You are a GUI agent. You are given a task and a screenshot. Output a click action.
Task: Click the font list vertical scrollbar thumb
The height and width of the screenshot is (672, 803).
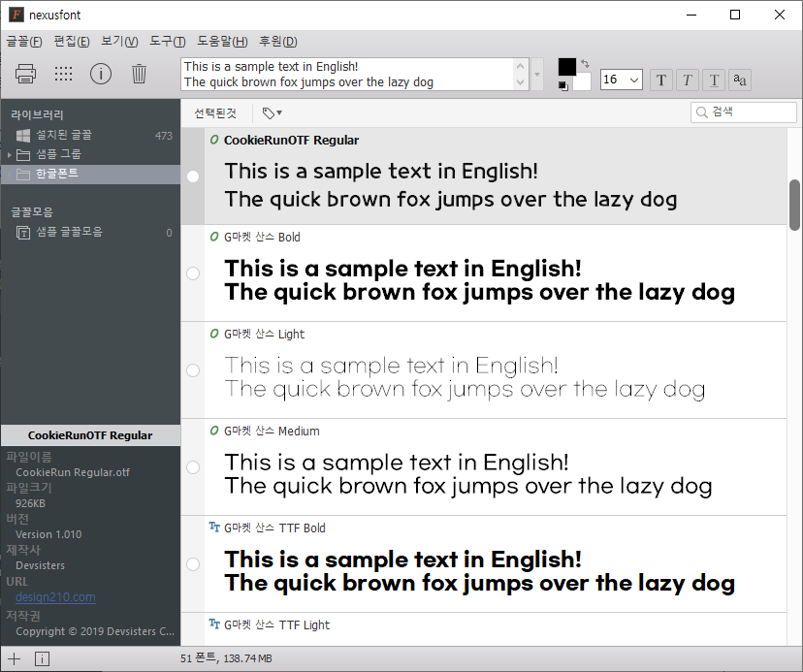(795, 205)
